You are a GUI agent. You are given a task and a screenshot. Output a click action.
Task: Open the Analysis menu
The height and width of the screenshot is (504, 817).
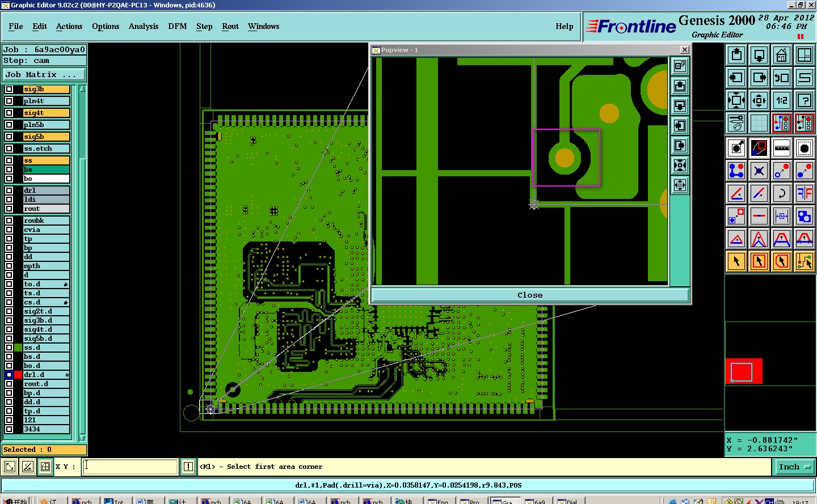[144, 26]
